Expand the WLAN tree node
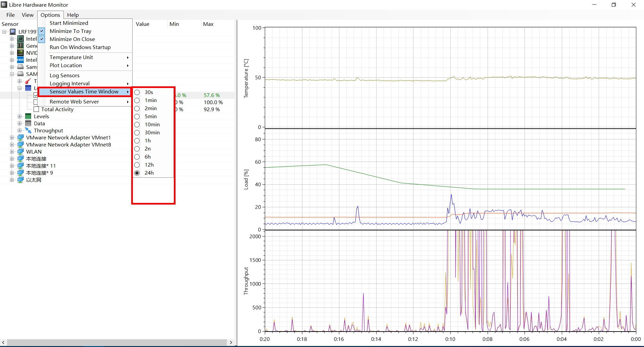Screen dimensions: 644x347 pos(12,151)
